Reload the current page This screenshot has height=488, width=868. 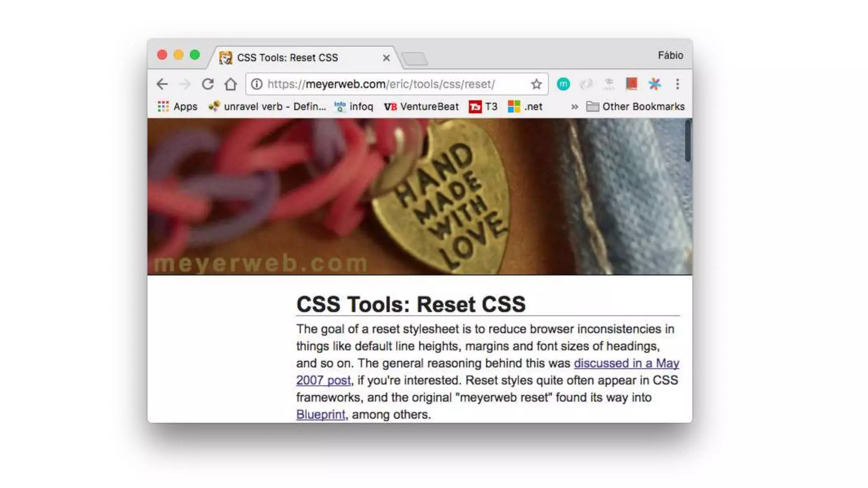click(208, 84)
